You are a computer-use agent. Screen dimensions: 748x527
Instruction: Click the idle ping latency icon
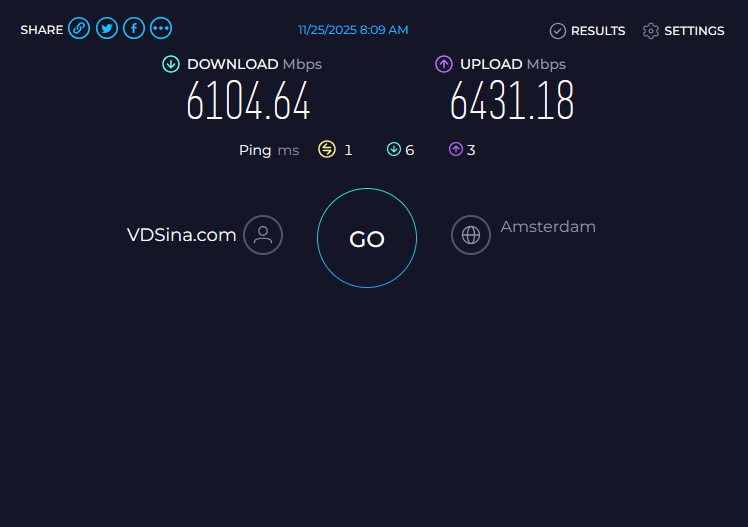pyautogui.click(x=327, y=149)
